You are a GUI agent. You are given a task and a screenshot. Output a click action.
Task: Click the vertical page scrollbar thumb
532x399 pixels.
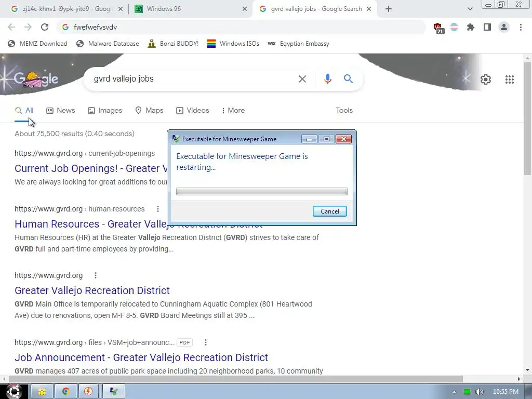click(x=527, y=118)
